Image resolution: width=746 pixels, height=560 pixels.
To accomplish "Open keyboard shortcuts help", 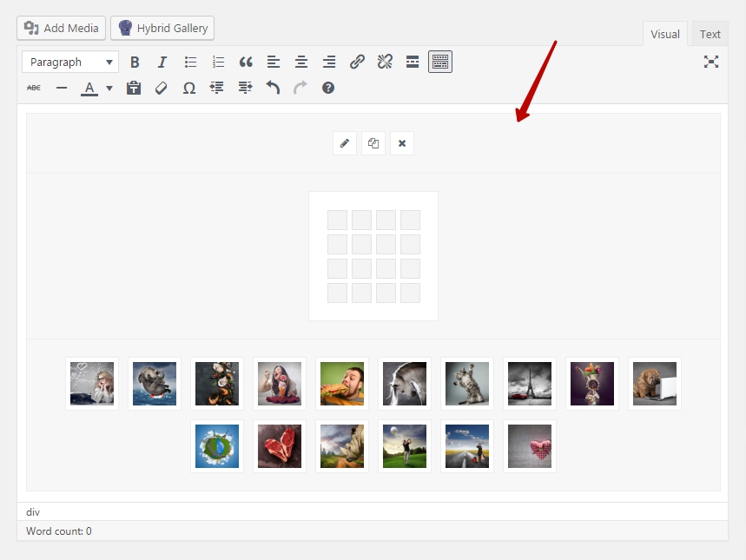I will tap(328, 88).
